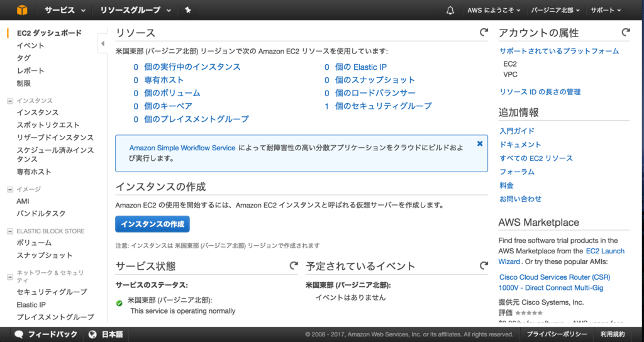Open the サポート dropdown menu

pyautogui.click(x=606, y=10)
